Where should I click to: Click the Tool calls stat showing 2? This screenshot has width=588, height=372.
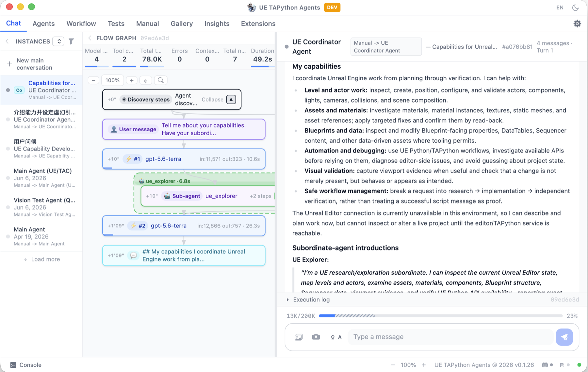tap(124, 57)
